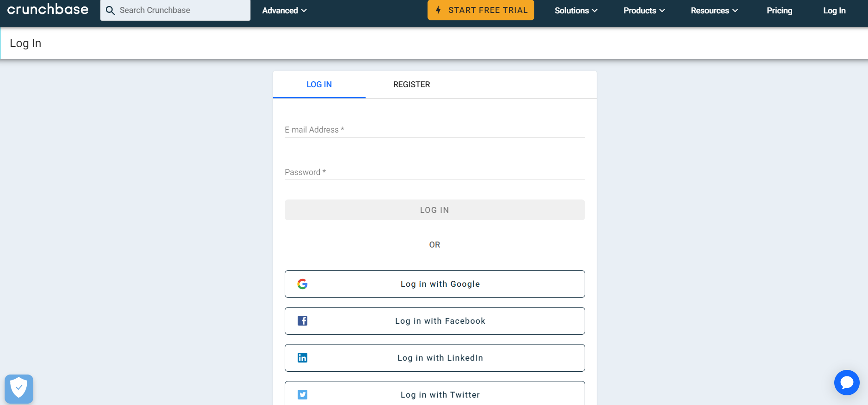Click the search magnifier icon
This screenshot has height=405, width=868.
pyautogui.click(x=110, y=10)
